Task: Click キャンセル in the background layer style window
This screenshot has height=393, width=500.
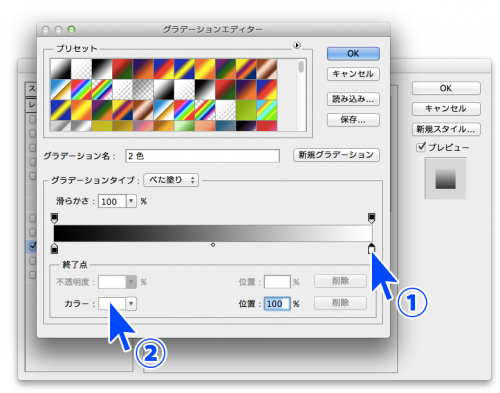Action: pyautogui.click(x=446, y=109)
